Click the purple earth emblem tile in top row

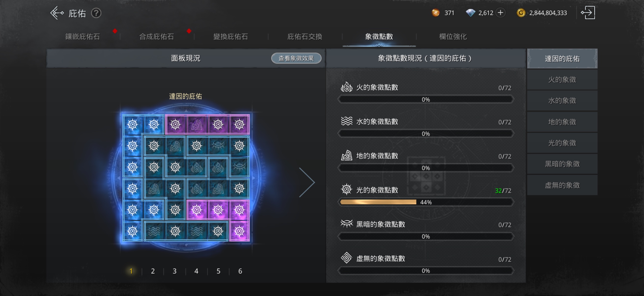[196, 124]
